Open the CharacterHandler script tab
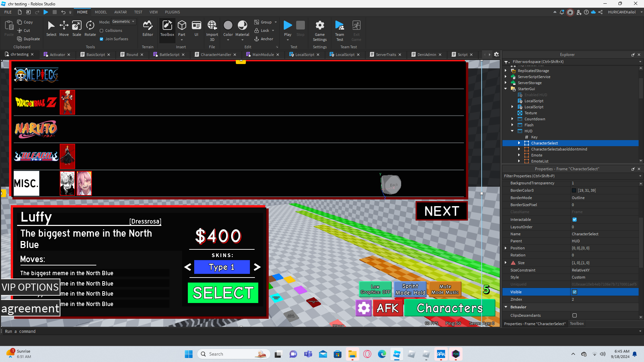Image resolution: width=644 pixels, height=362 pixels. point(216,55)
